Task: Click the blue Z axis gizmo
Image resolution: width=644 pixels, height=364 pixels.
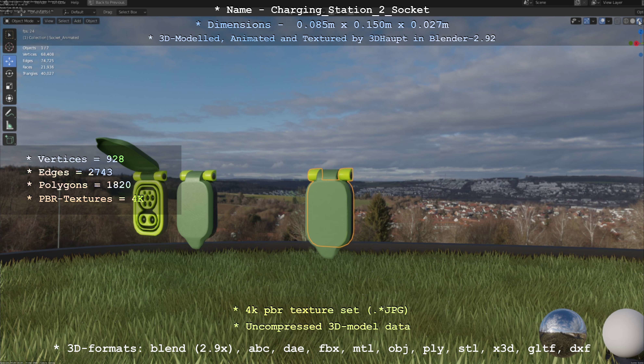Action: coord(641,32)
